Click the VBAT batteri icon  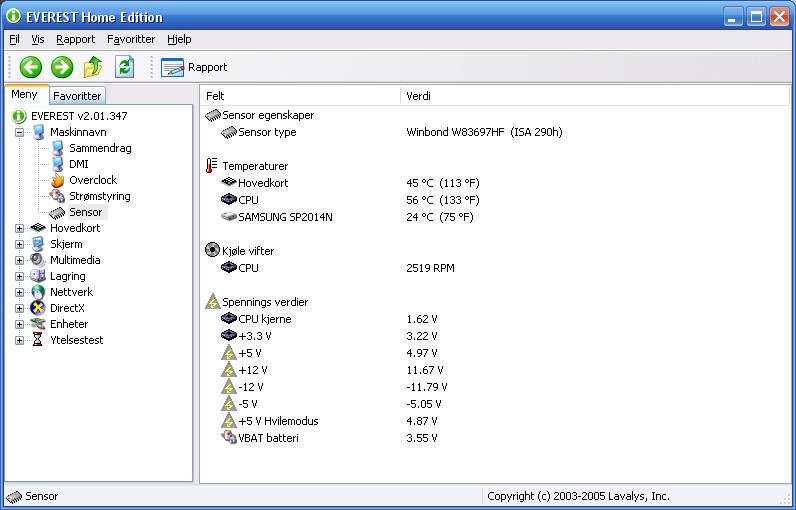[229, 437]
